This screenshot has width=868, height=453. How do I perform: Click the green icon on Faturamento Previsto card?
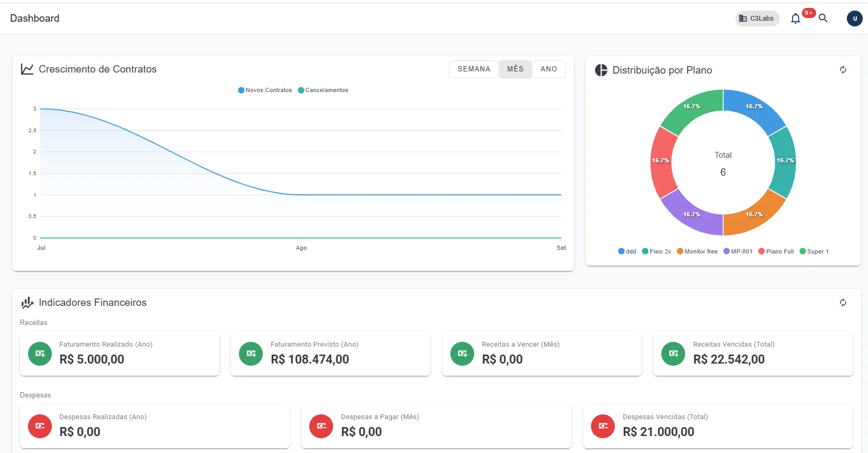coord(251,354)
